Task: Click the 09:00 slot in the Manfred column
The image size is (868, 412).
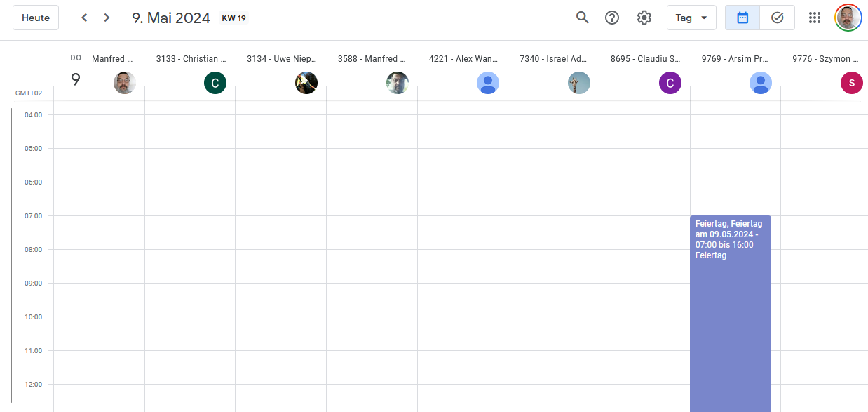Action: pos(99,300)
